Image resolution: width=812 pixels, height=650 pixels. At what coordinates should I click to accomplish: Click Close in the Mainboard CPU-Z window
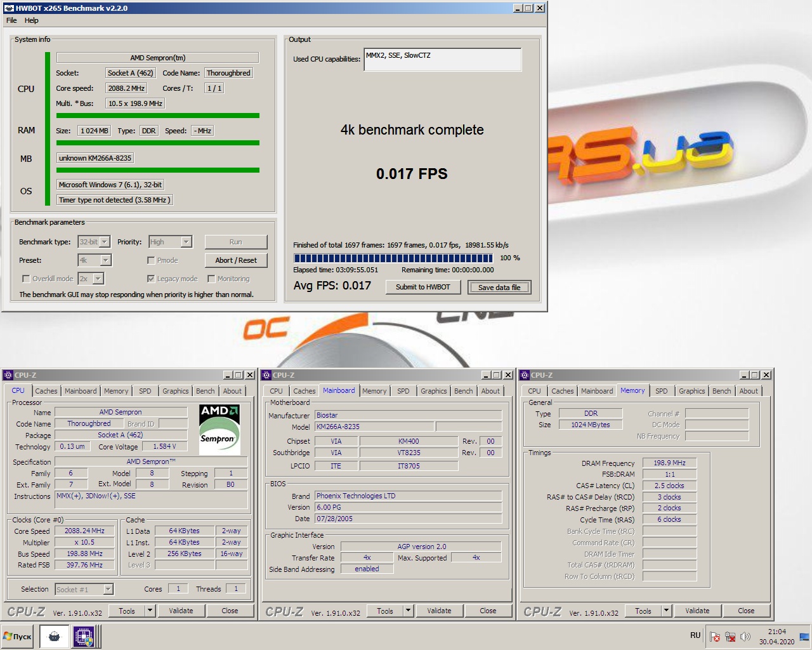coord(488,611)
